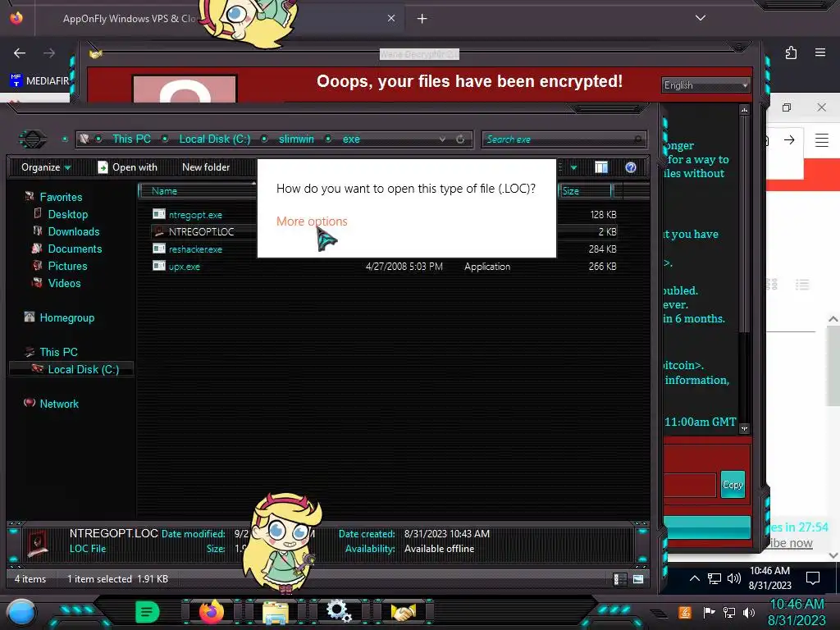Open File Explorer taskbar icon
Image resolution: width=840 pixels, height=630 pixels.
coord(276,612)
